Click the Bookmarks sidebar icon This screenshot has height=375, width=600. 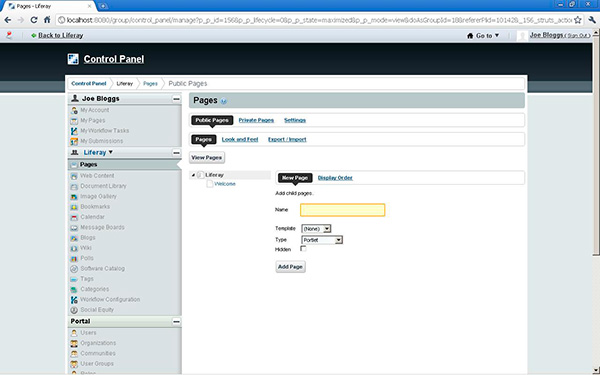(74, 207)
